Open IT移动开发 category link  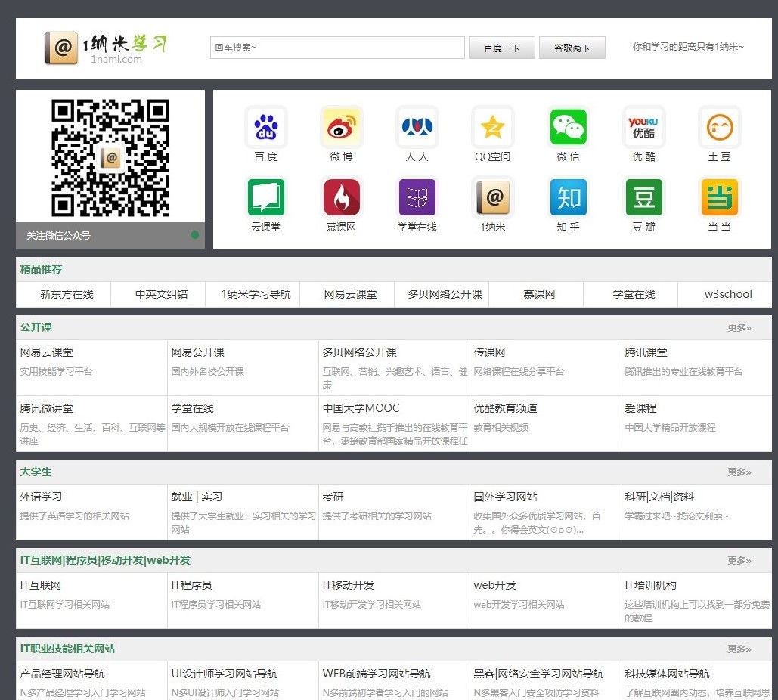(x=349, y=585)
